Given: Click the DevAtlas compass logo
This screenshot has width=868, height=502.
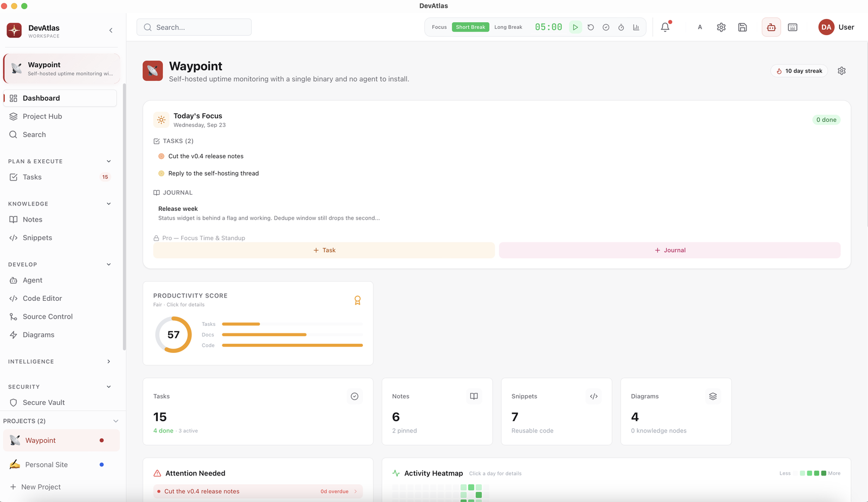Looking at the screenshot, I should click(x=14, y=30).
